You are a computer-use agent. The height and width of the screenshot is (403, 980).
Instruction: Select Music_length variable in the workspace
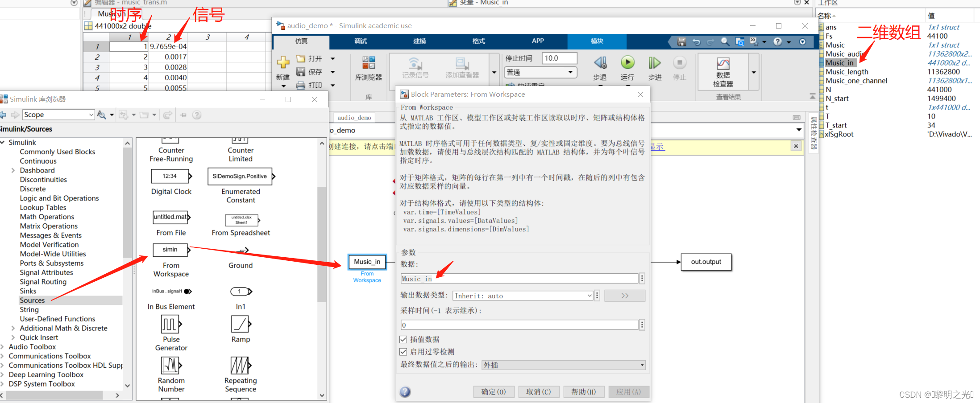tap(847, 72)
